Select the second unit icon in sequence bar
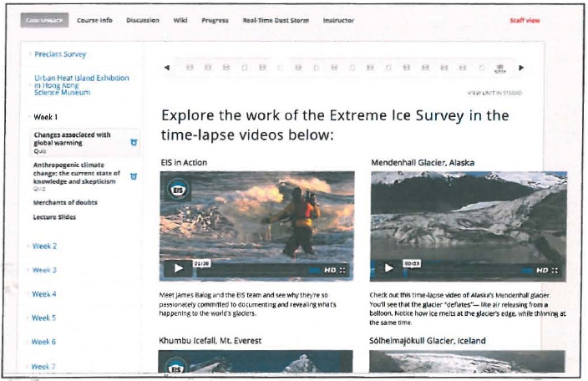 [x=208, y=68]
